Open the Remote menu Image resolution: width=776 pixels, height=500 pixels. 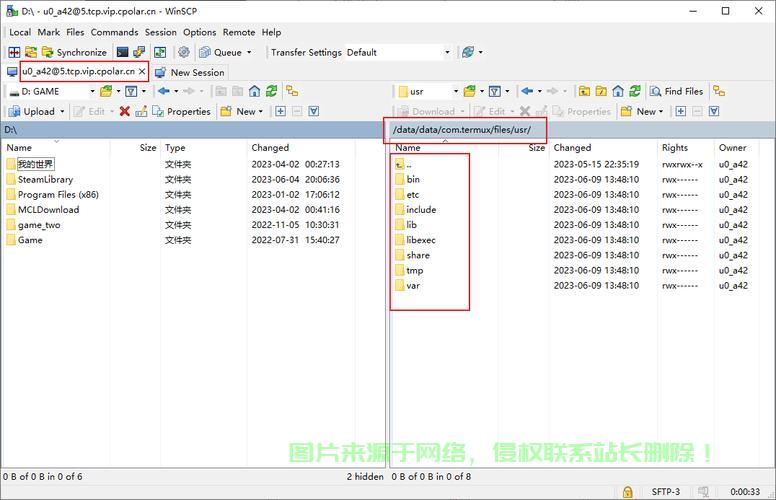239,32
